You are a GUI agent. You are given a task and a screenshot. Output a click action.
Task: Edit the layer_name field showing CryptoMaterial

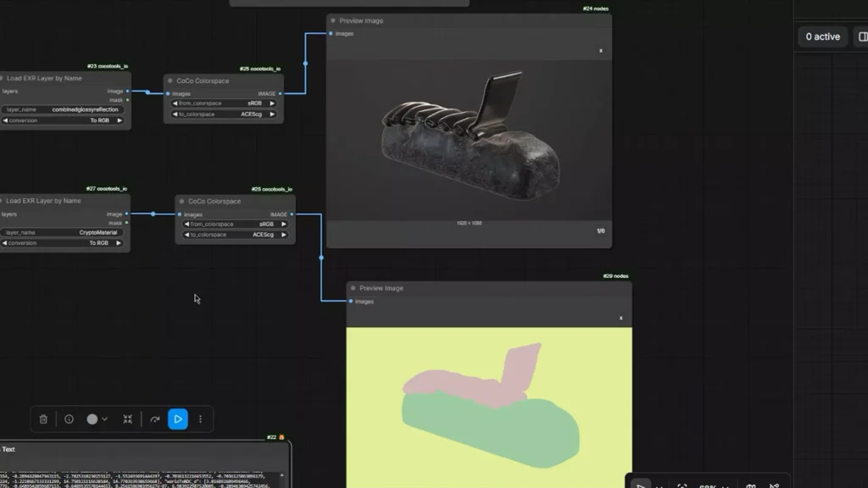click(x=61, y=232)
